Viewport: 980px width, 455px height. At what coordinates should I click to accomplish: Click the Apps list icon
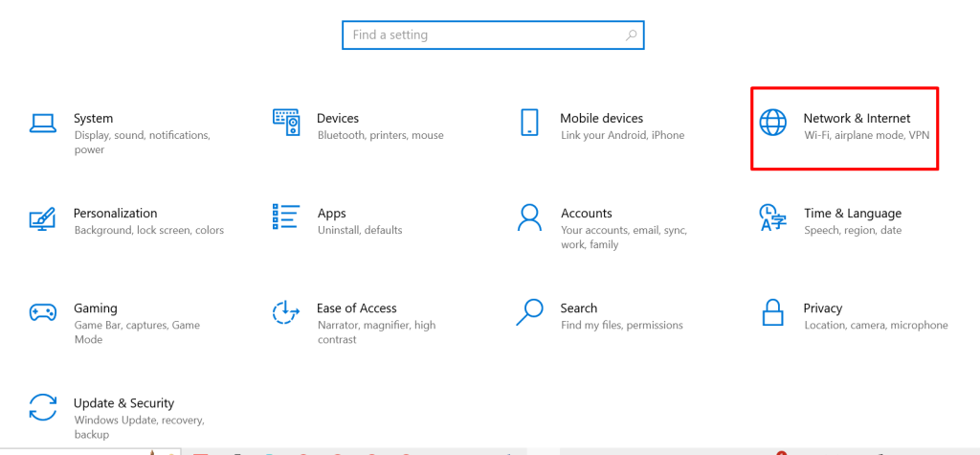point(286,217)
